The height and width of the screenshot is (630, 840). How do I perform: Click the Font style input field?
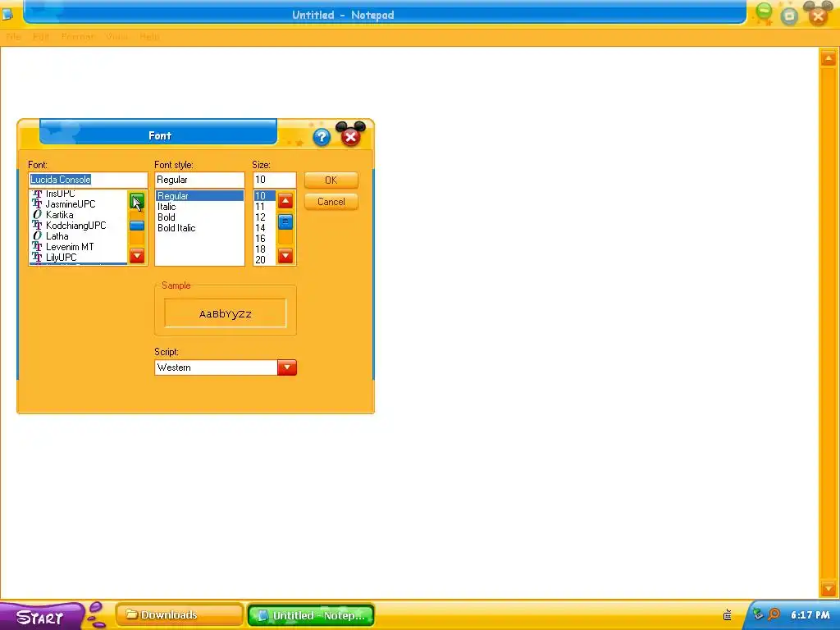pos(199,180)
